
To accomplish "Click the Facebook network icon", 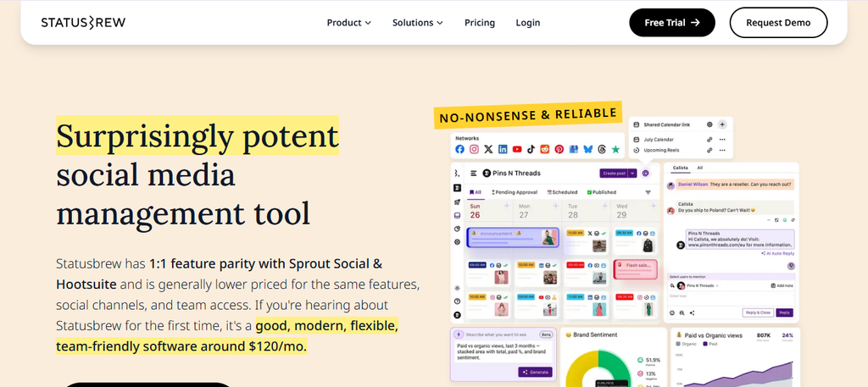I will [x=459, y=149].
